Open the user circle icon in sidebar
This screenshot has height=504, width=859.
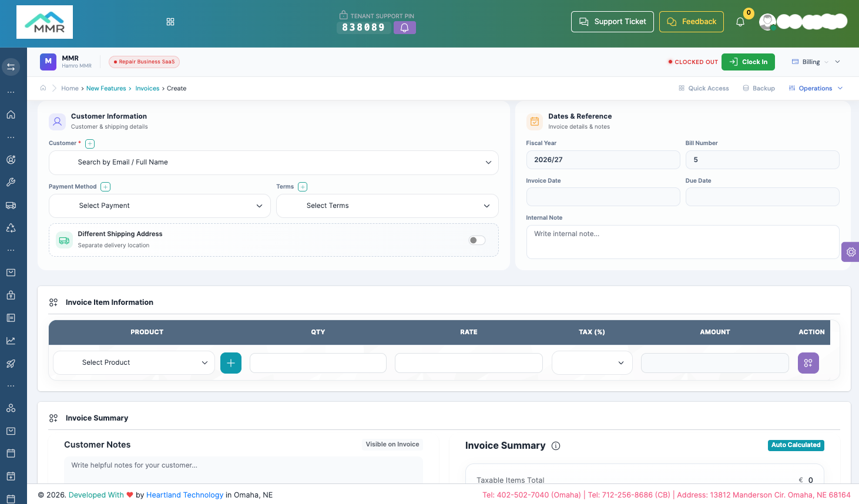tap(11, 160)
